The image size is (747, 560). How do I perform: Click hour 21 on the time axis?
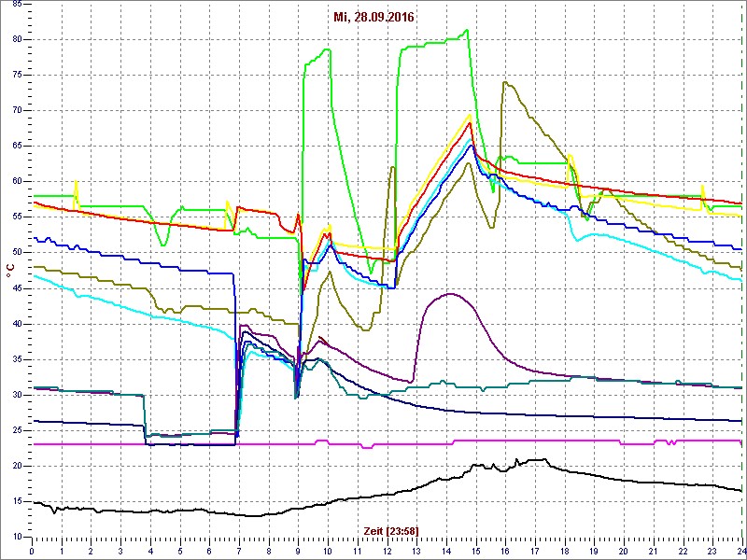pyautogui.click(x=654, y=552)
